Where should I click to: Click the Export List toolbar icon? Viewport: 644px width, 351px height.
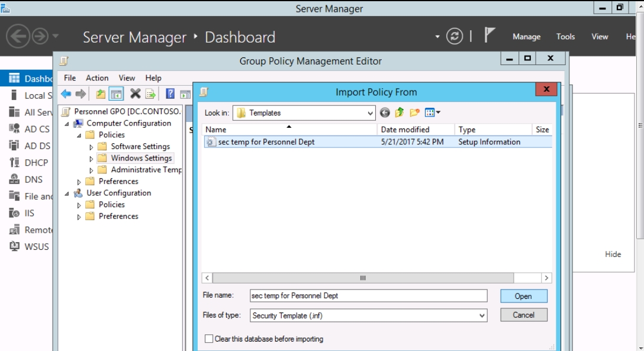pyautogui.click(x=150, y=94)
